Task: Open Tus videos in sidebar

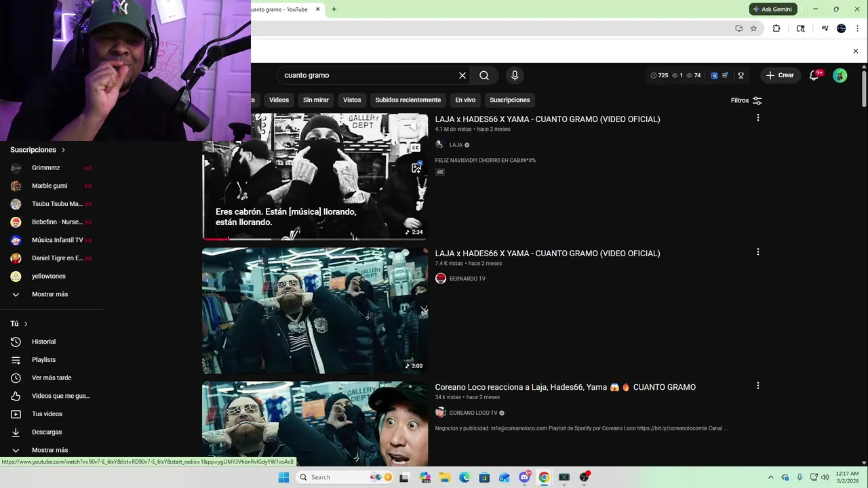Action: coord(47,414)
